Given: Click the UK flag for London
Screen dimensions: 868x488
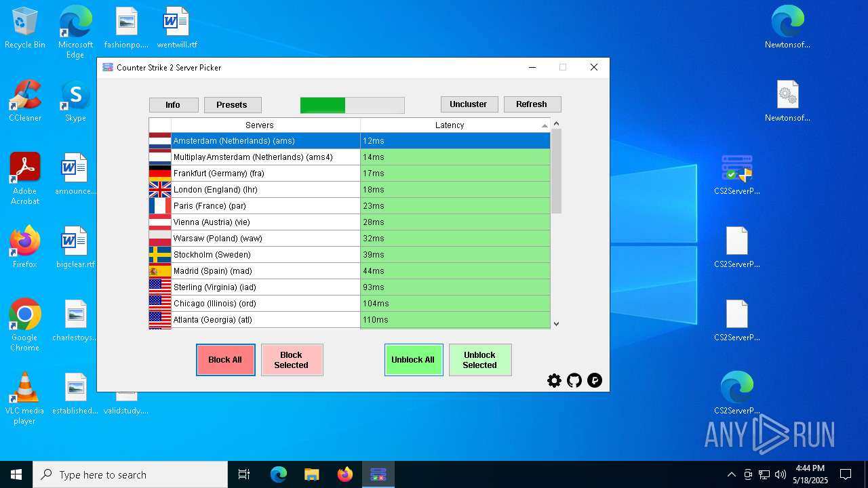Looking at the screenshot, I should point(160,190).
